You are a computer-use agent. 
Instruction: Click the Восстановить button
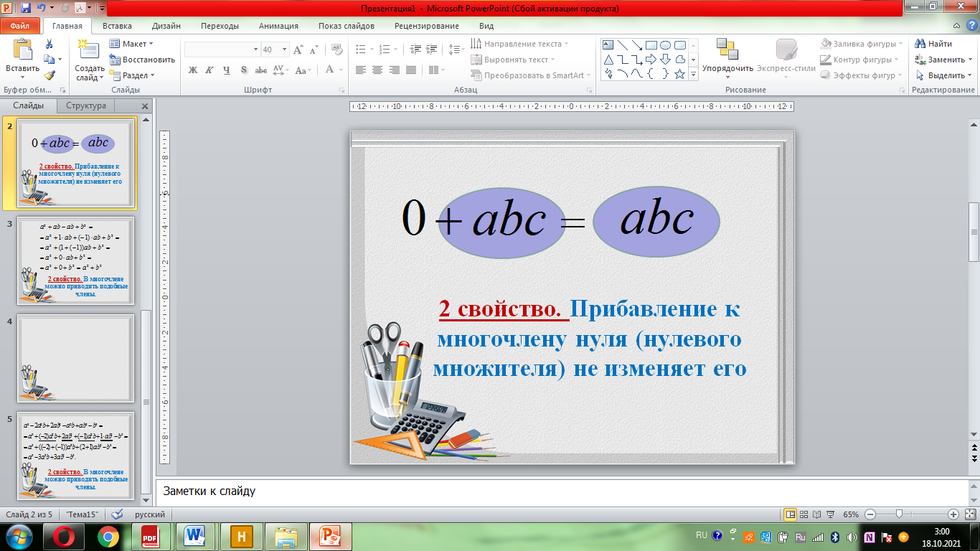point(142,60)
